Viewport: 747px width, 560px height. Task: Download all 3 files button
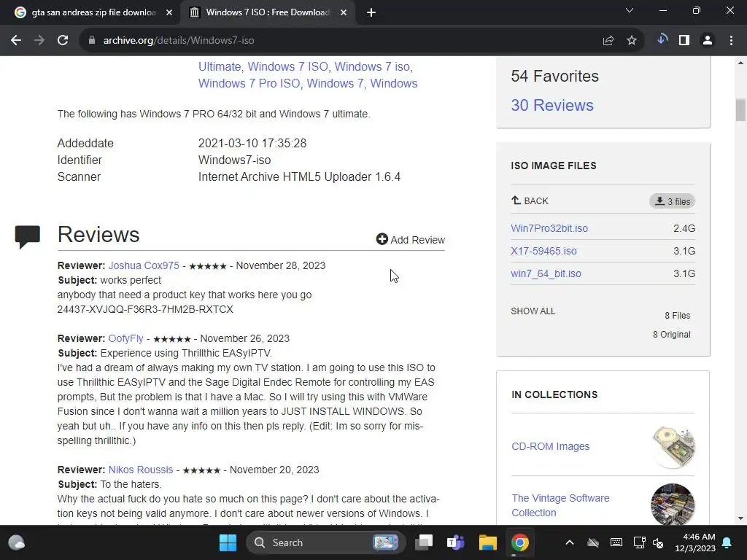coord(672,201)
